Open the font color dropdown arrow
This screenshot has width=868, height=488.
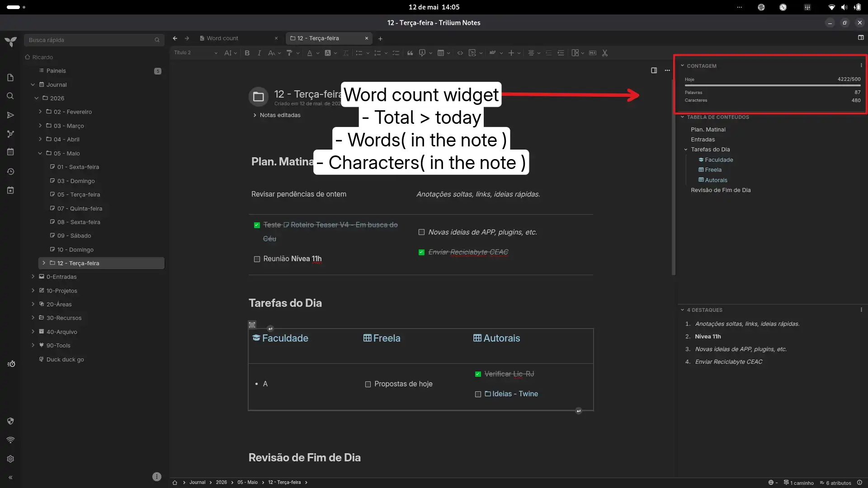click(318, 53)
